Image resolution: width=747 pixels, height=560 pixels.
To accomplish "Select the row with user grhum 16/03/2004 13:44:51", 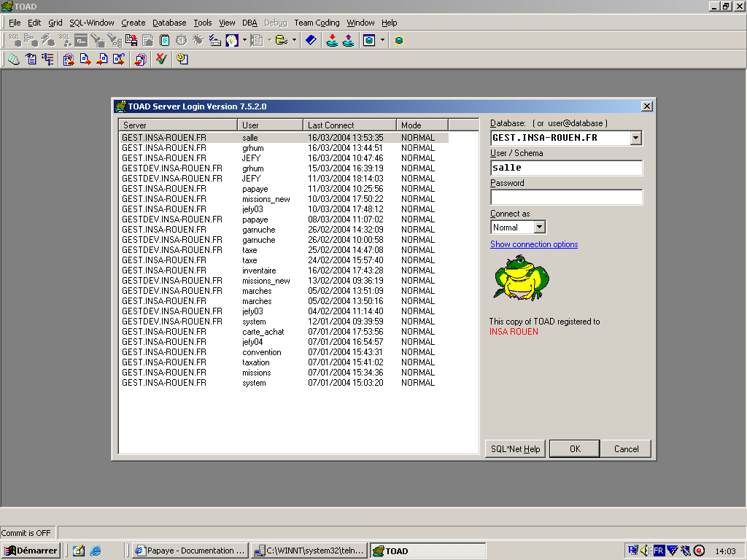I will (284, 148).
